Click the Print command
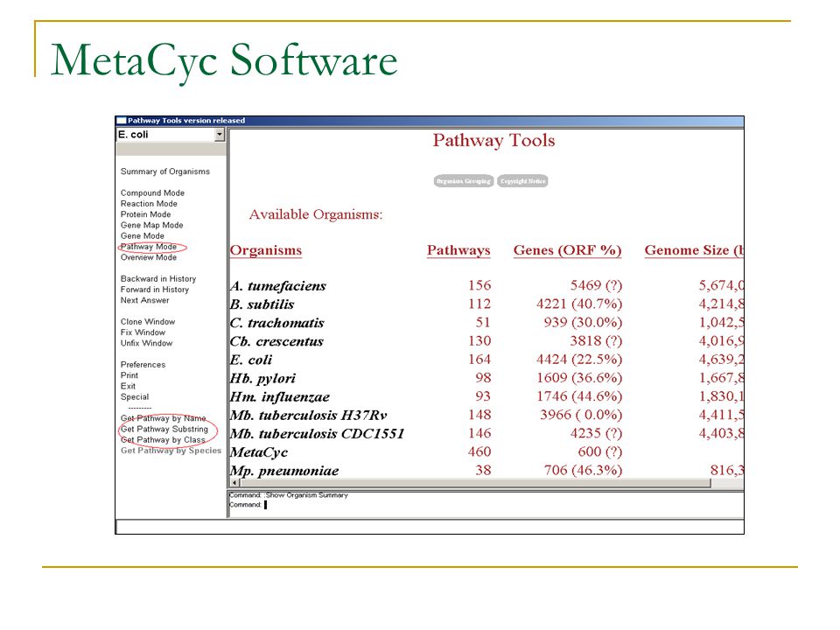The width and height of the screenshot is (840, 630). 129,375
